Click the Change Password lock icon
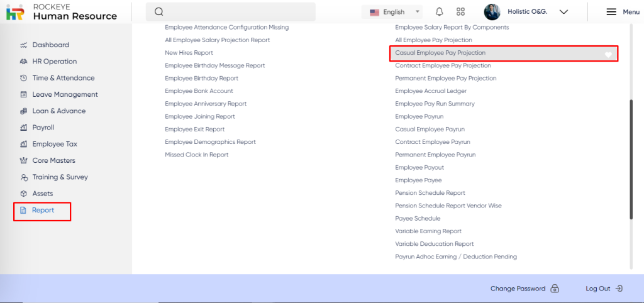Viewport: 644px width, 303px height. tap(555, 289)
